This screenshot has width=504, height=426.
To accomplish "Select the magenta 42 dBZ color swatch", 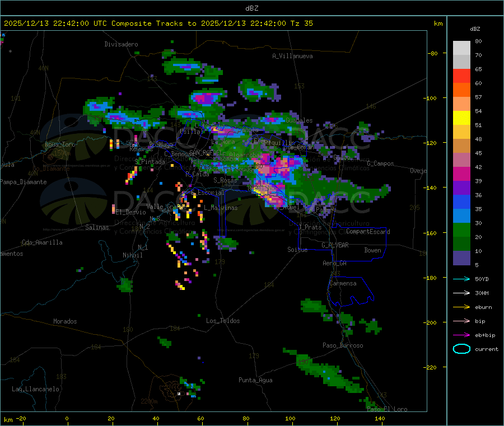I will [x=461, y=174].
